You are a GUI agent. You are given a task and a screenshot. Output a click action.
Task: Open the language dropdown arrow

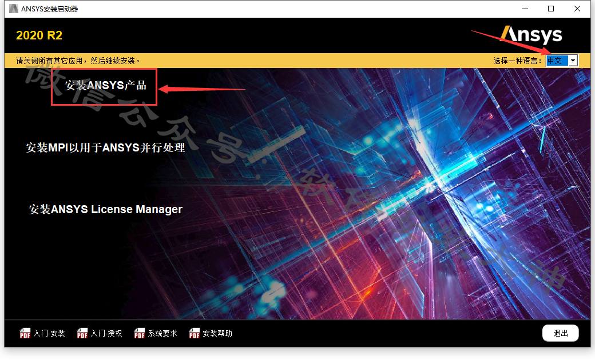[x=573, y=61]
